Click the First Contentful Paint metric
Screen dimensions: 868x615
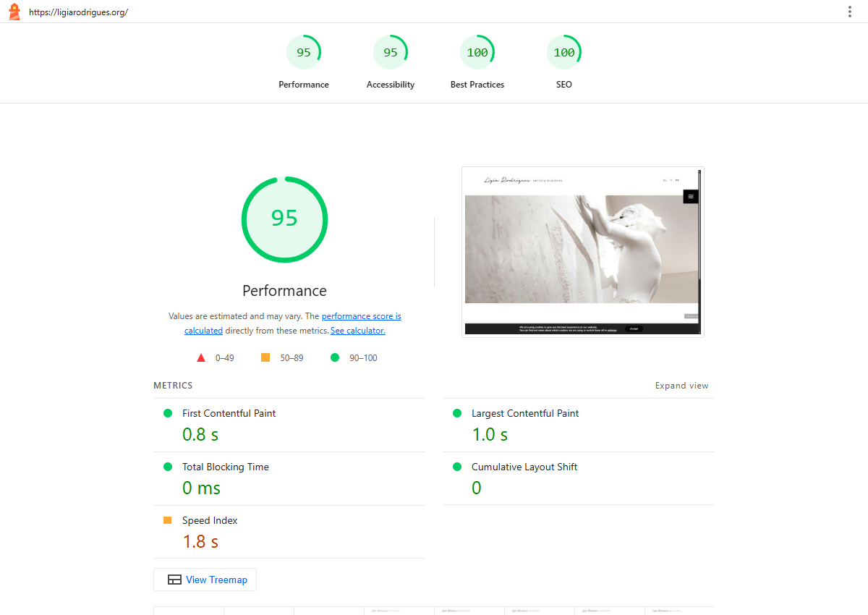[289, 425]
